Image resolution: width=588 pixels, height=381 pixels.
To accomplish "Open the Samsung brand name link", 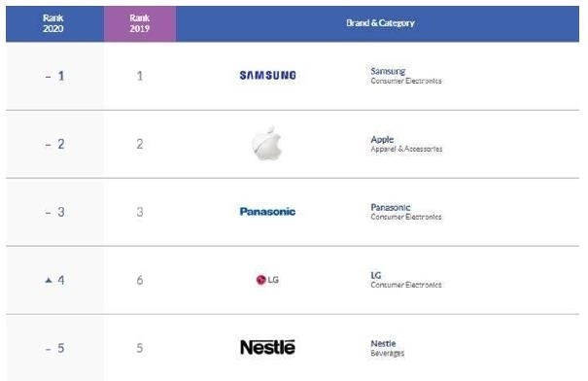I will [388, 71].
